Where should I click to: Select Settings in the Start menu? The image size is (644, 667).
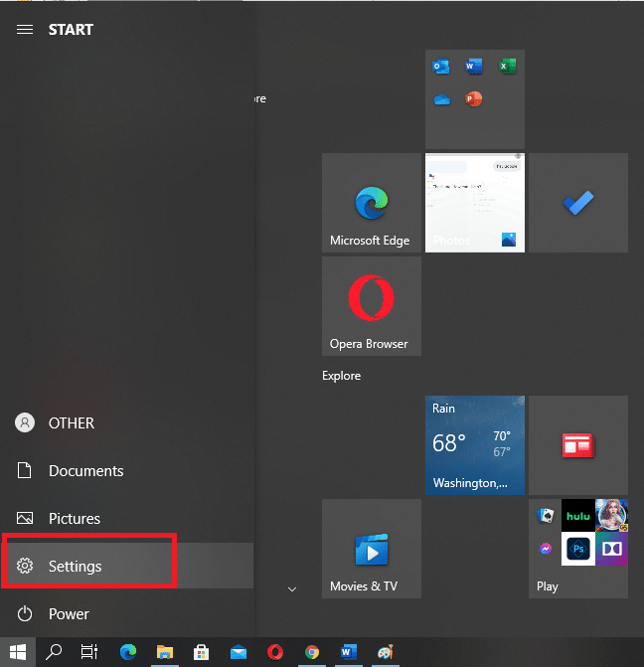coord(76,567)
